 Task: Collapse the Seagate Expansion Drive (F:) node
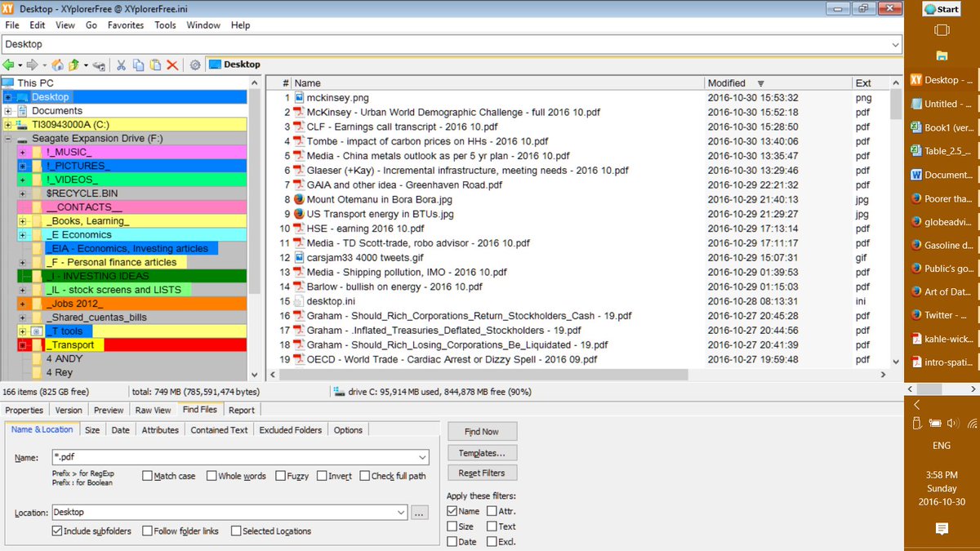pyautogui.click(x=8, y=139)
